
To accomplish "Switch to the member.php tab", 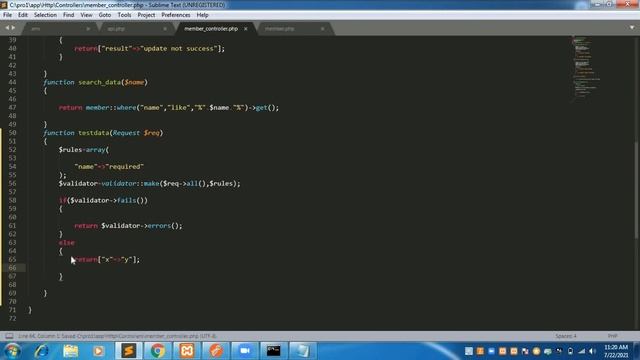I will [x=280, y=29].
